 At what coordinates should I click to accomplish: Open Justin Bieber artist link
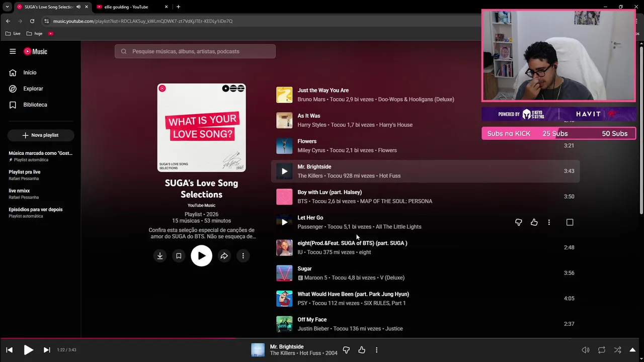(x=313, y=329)
